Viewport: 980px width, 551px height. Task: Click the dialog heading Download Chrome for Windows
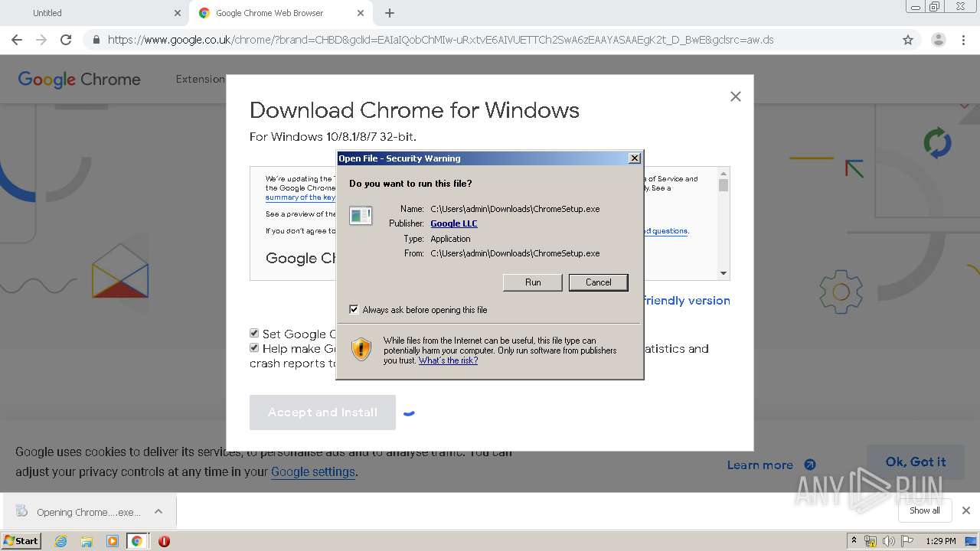click(x=414, y=110)
